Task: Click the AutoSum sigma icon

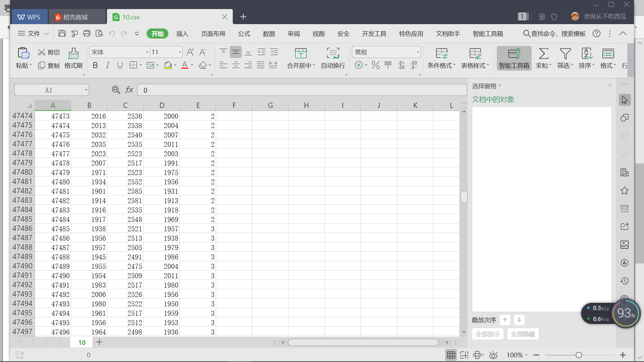Action: [x=543, y=54]
